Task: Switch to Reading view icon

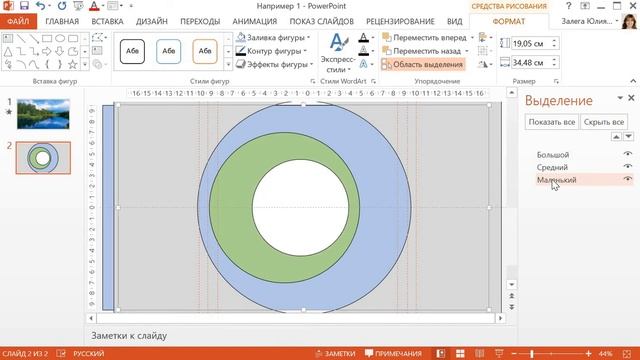Action: [x=480, y=353]
